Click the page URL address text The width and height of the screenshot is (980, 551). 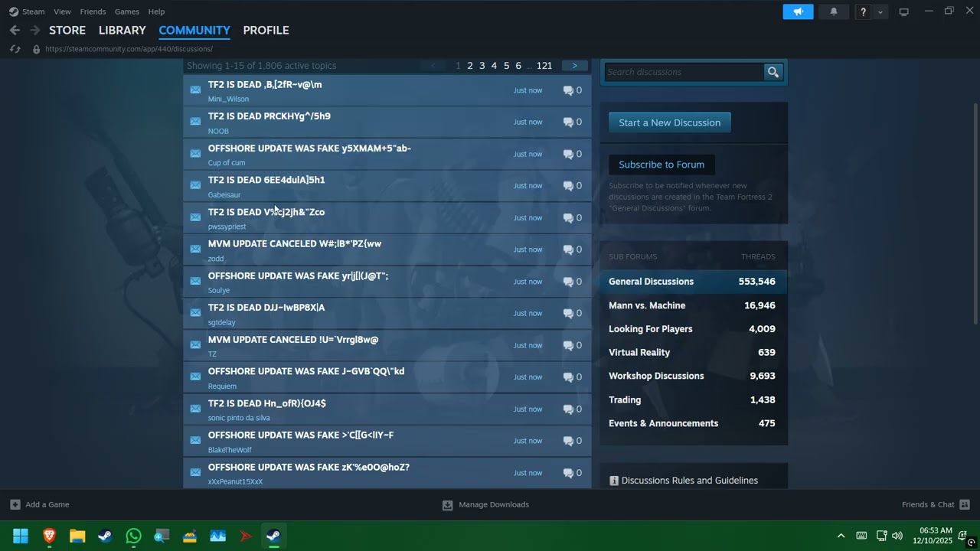point(129,49)
